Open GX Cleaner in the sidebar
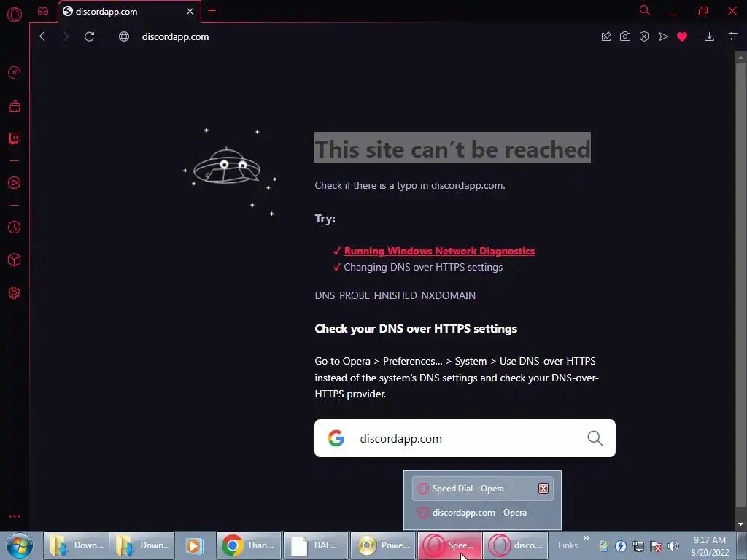Screen dimensions: 747x560 click(x=15, y=106)
